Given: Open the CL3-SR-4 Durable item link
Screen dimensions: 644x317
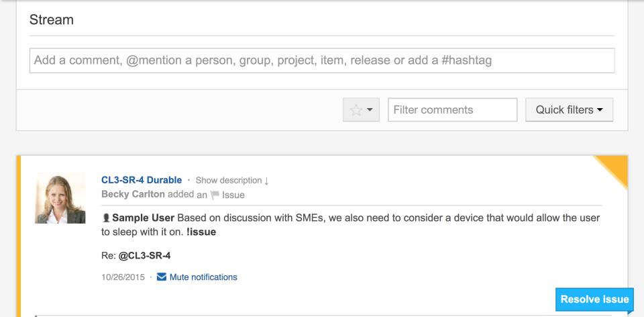Looking at the screenshot, I should pyautogui.click(x=142, y=180).
